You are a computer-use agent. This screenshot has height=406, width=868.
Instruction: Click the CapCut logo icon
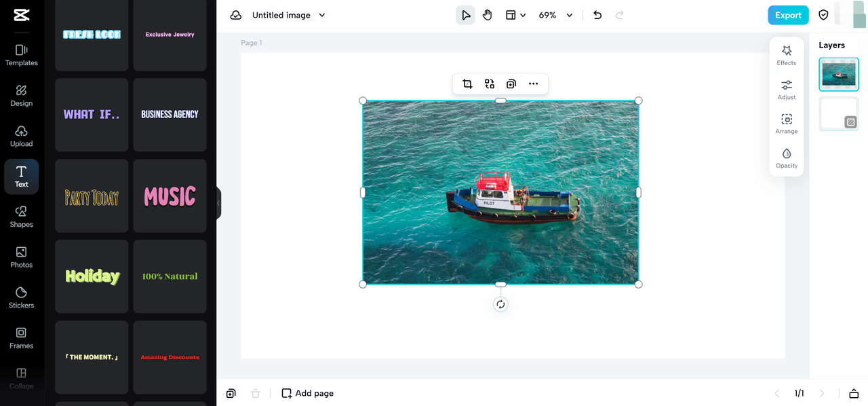[21, 15]
